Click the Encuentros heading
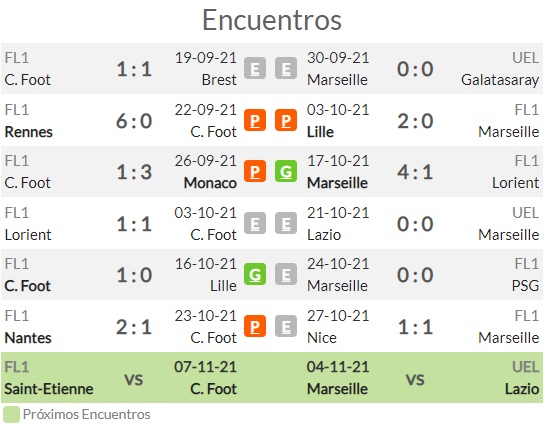544x428 pixels. (x=272, y=20)
